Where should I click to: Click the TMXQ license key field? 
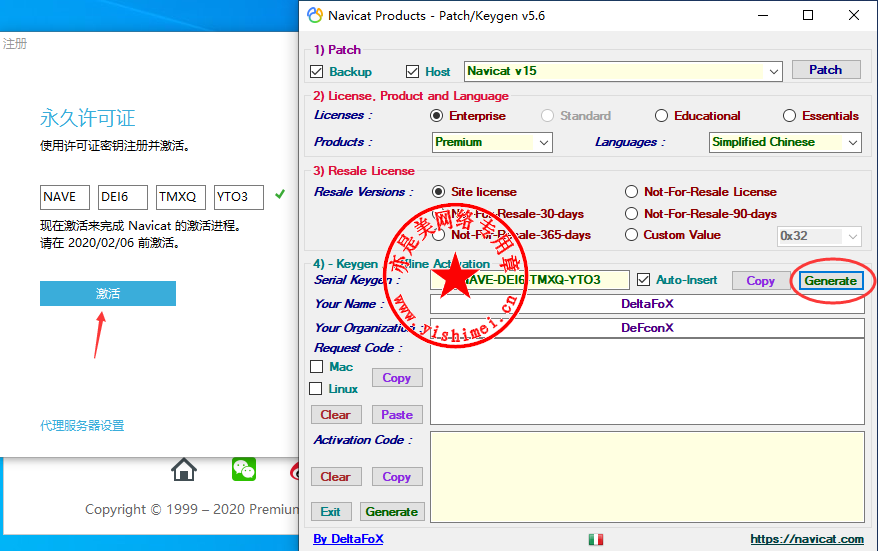click(x=181, y=197)
